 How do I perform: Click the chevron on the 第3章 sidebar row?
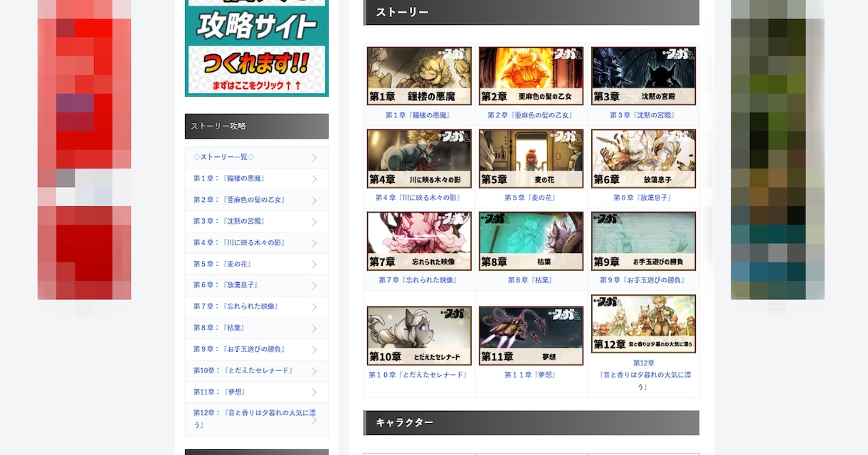tap(314, 222)
